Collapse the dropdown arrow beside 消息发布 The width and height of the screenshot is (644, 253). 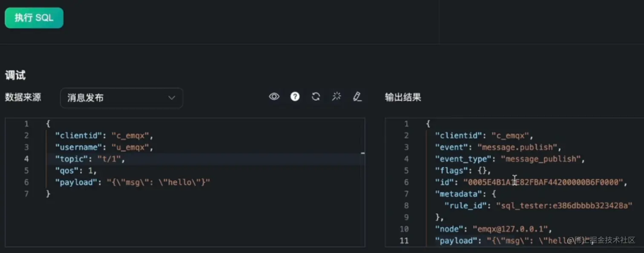tap(172, 98)
